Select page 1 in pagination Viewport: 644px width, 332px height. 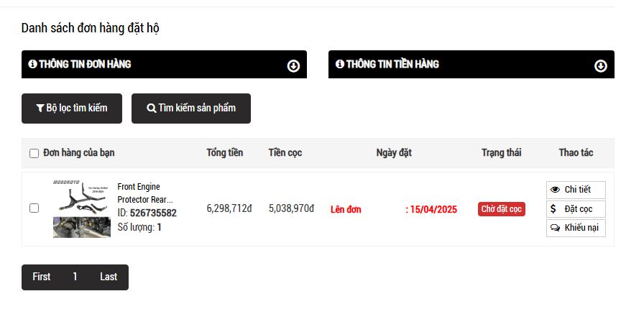(x=75, y=277)
